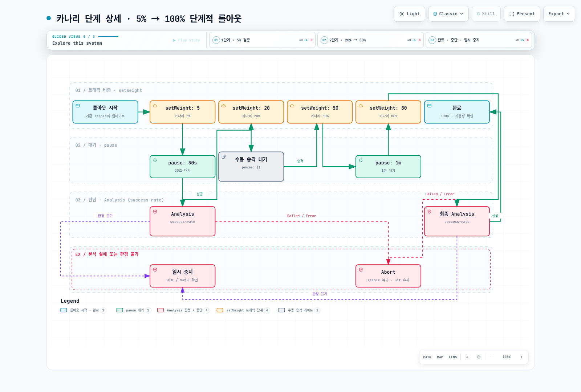Image resolution: width=581 pixels, height=392 pixels.
Task: Click the cloud icon on setWeight: 50
Action: tap(292, 106)
